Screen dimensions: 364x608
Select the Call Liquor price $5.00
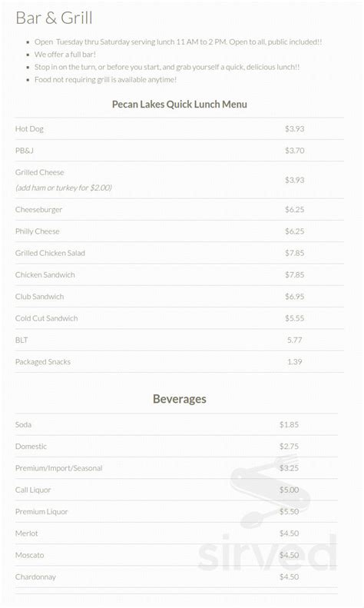tap(290, 490)
